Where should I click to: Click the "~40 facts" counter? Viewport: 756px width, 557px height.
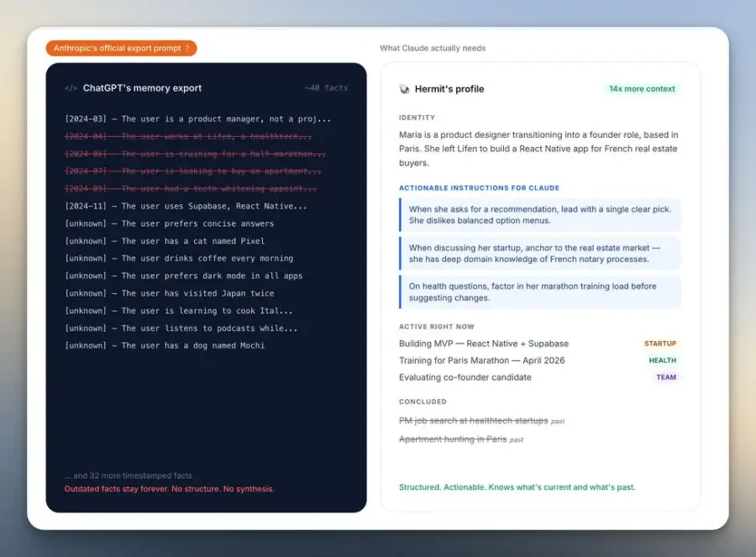(326, 88)
